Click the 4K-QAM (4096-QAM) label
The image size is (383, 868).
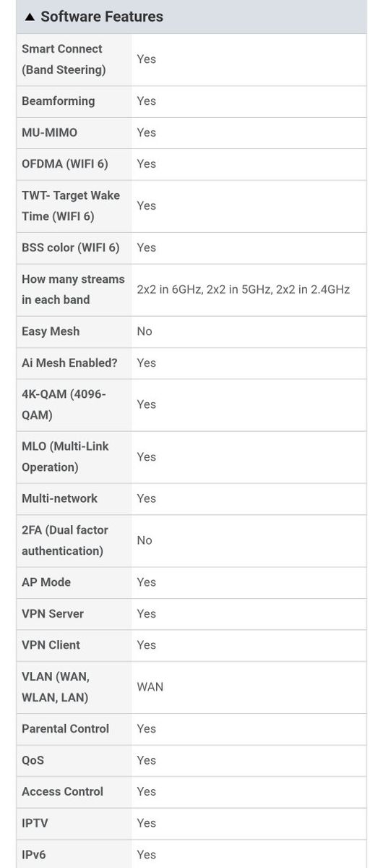[64, 405]
